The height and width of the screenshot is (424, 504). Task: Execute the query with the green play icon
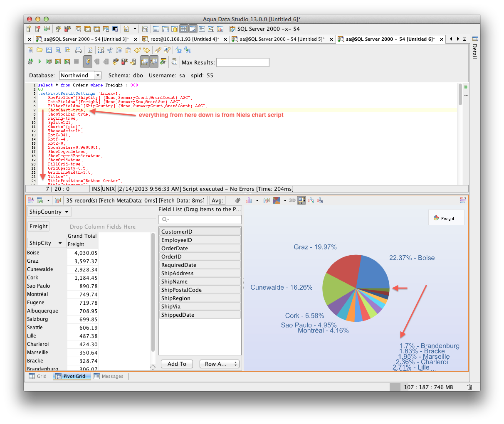(40, 62)
